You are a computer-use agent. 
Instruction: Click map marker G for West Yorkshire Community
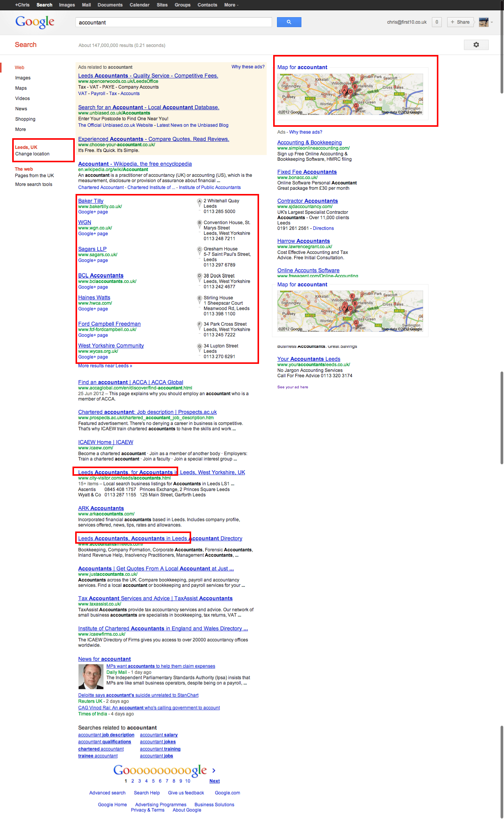(199, 346)
